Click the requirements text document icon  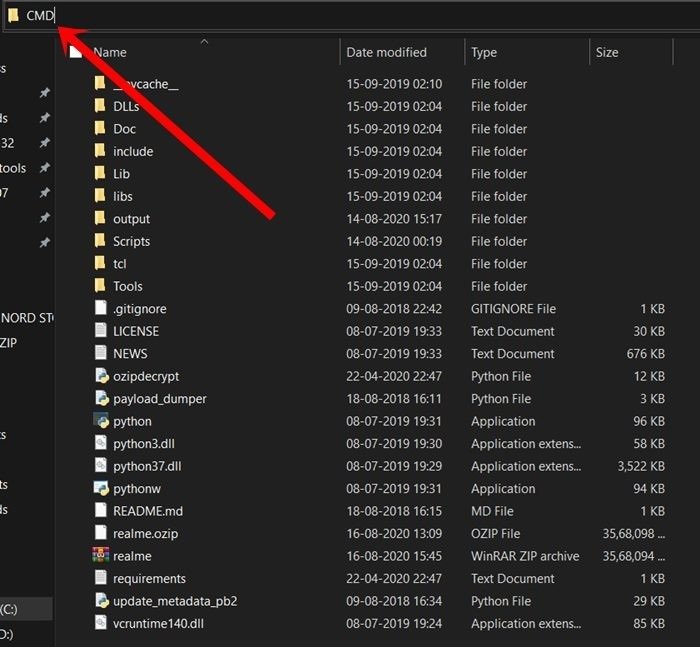coord(101,578)
